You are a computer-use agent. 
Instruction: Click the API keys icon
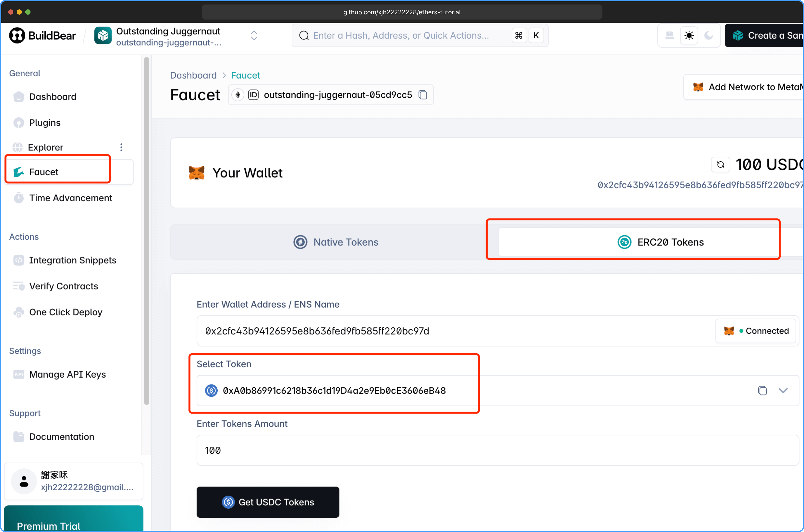[x=19, y=374]
